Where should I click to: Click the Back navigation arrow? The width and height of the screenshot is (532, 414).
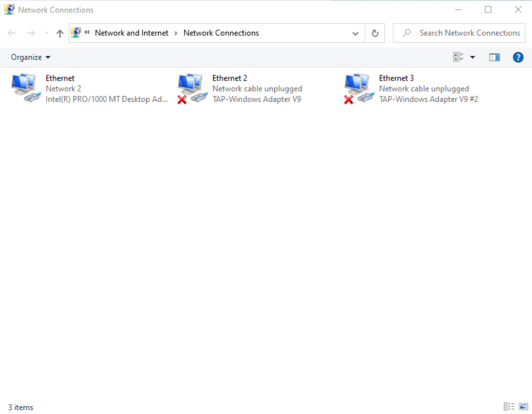(x=12, y=33)
